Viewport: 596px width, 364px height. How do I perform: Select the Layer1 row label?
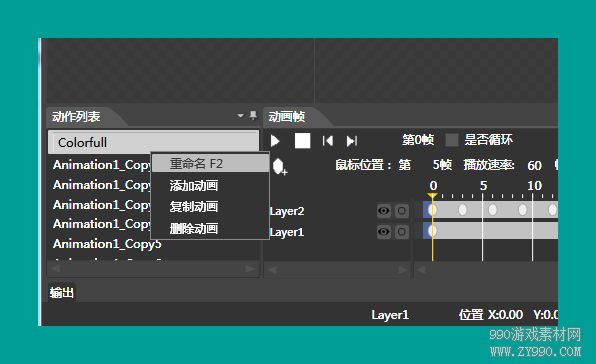click(287, 232)
